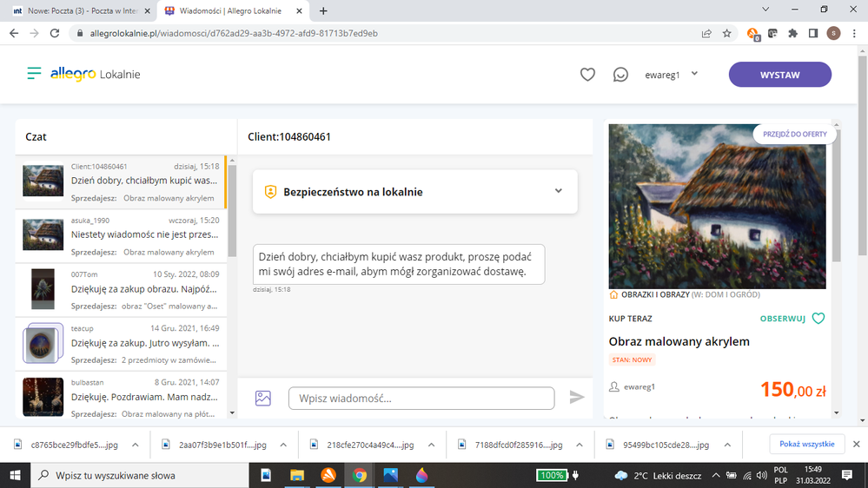Bookmark page with the star icon
The height and width of the screenshot is (488, 868).
pos(727,33)
